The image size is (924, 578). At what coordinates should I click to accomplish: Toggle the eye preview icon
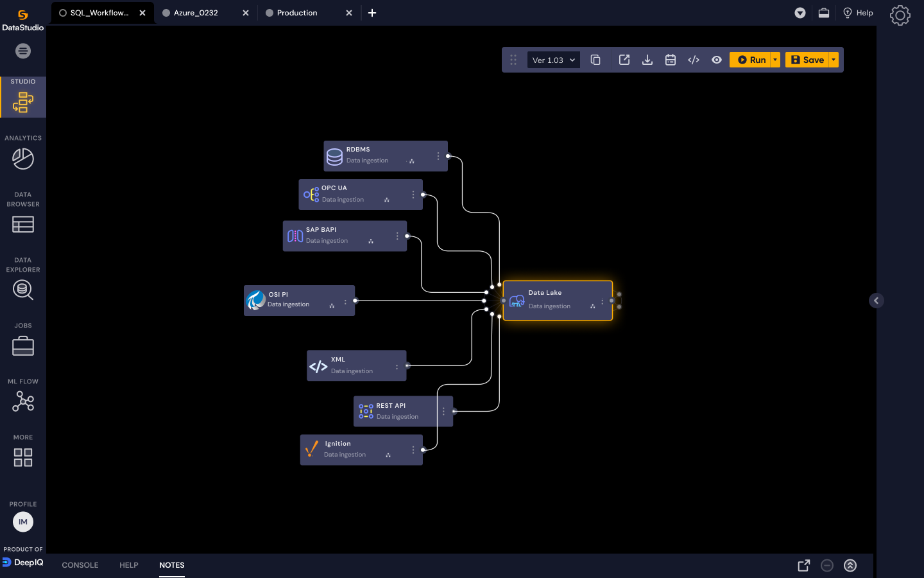(717, 60)
